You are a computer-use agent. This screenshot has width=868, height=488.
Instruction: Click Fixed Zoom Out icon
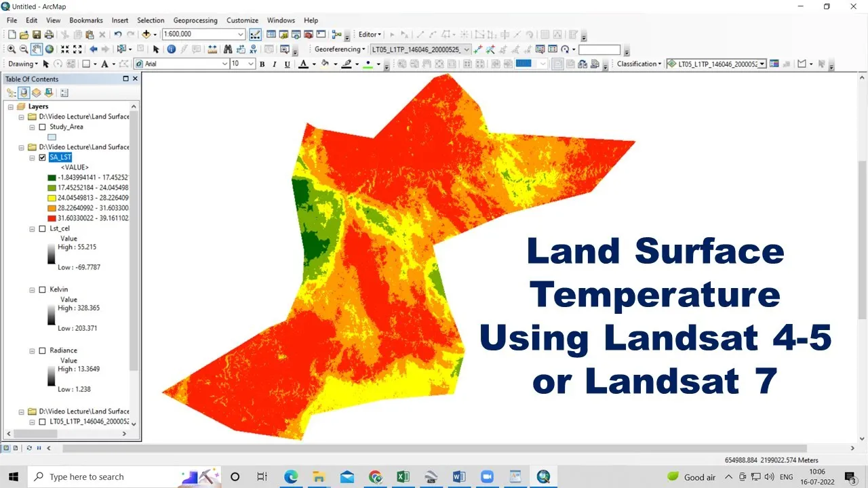(x=77, y=49)
